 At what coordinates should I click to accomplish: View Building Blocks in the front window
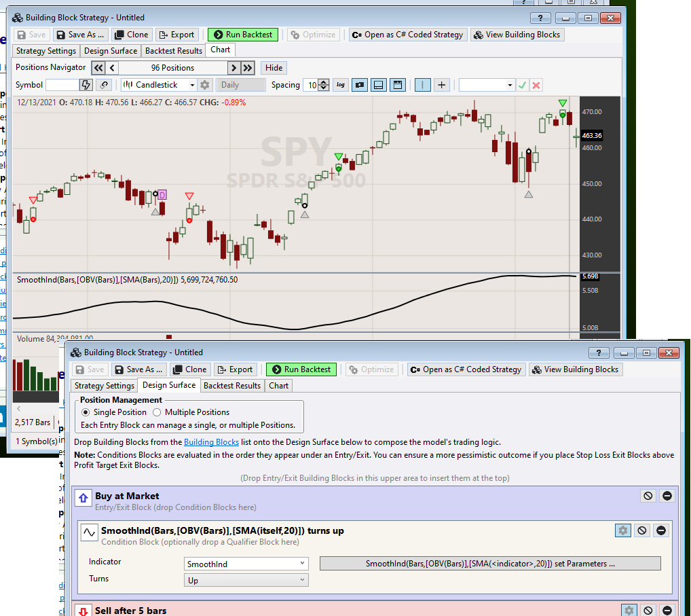click(x=576, y=369)
